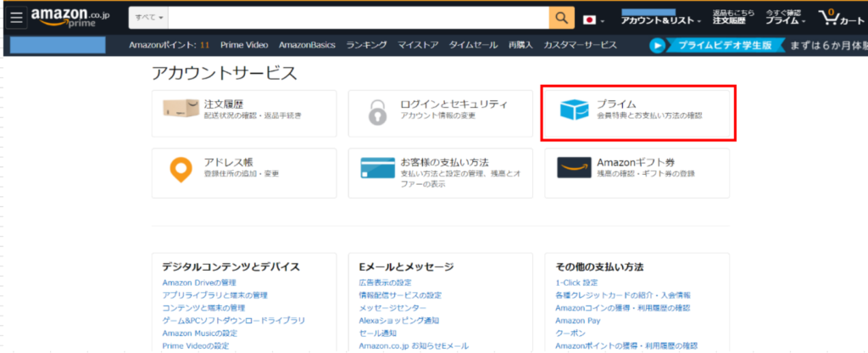Click アカウント情報の変更 subtitle text

pyautogui.click(x=438, y=115)
